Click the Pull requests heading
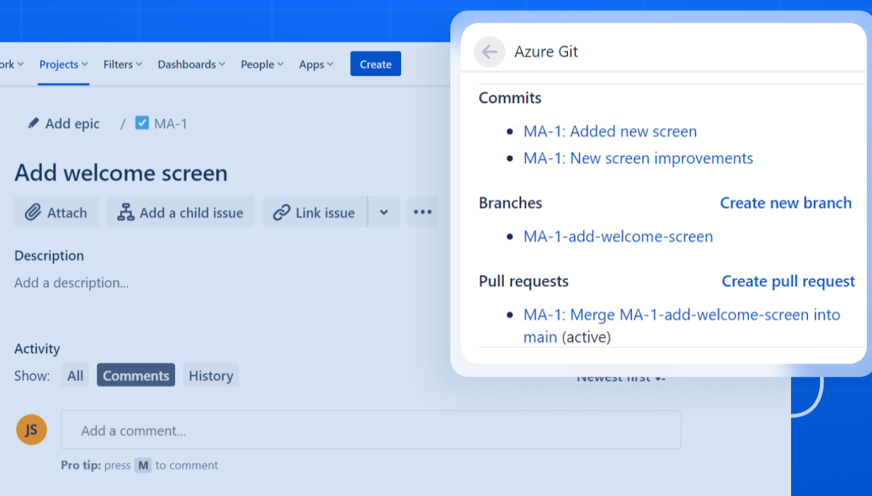The image size is (872, 496). pyautogui.click(x=523, y=281)
